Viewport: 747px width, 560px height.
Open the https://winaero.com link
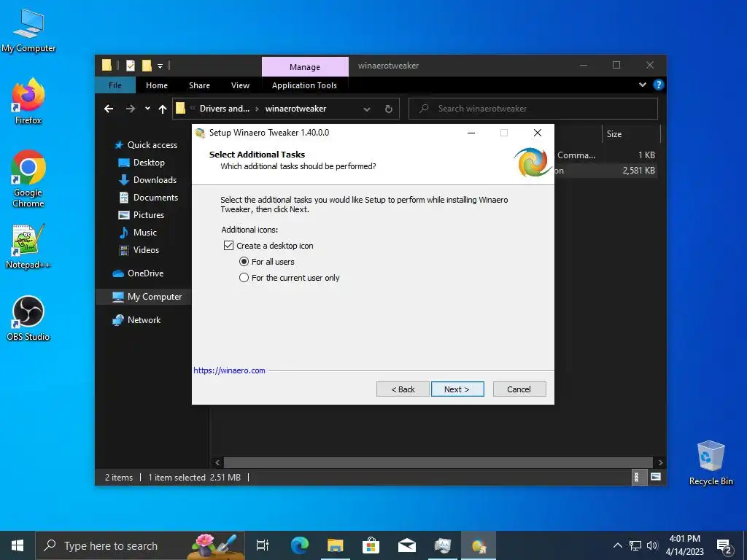229,370
